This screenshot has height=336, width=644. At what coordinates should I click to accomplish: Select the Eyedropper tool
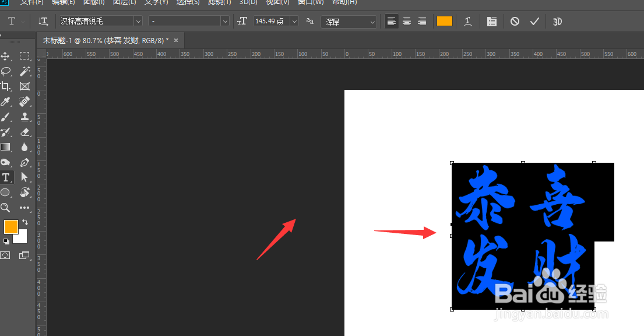coord(6,101)
